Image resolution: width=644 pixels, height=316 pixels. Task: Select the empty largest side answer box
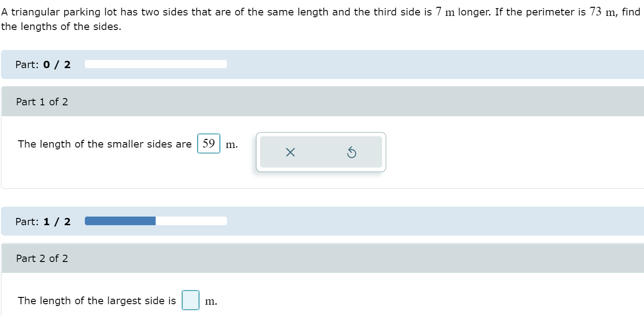click(x=191, y=300)
